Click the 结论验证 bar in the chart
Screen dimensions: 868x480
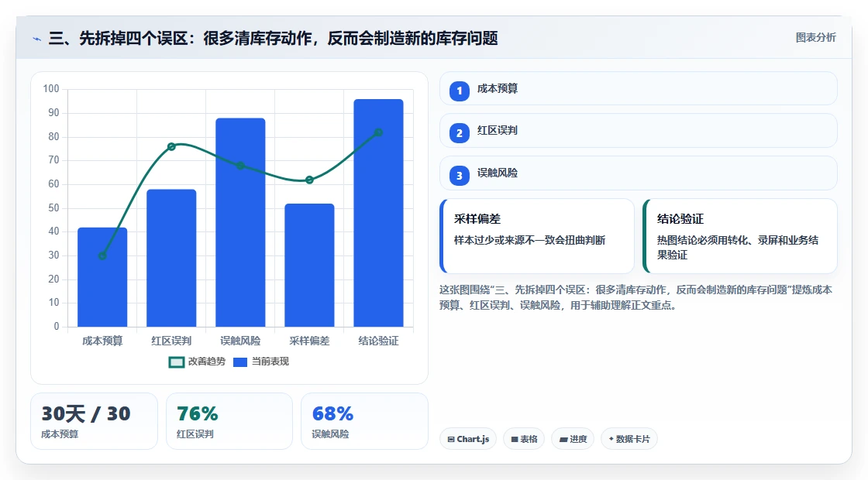click(379, 213)
